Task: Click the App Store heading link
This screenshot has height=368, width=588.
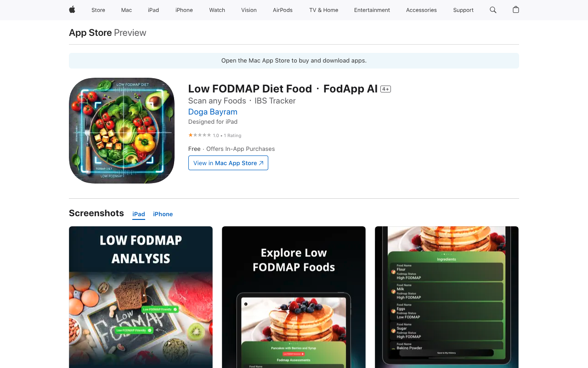Action: pyautogui.click(x=90, y=33)
